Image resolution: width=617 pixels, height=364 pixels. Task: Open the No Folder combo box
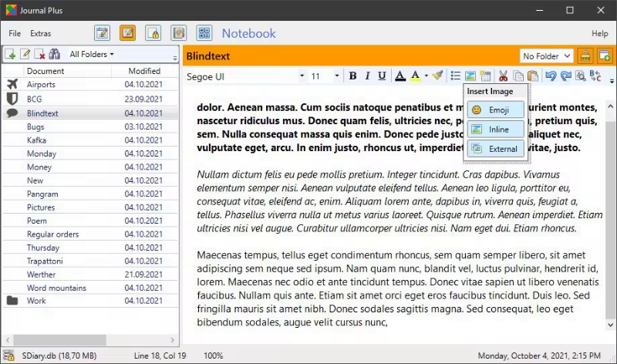click(546, 56)
